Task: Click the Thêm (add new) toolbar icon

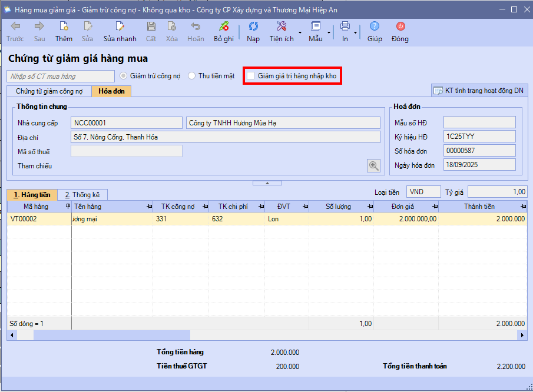Action: pos(64,26)
